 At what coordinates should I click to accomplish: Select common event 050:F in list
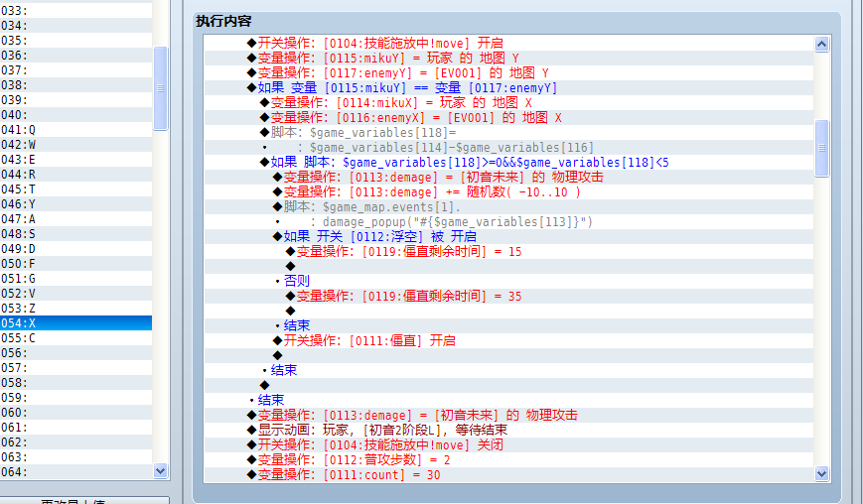pos(75,264)
